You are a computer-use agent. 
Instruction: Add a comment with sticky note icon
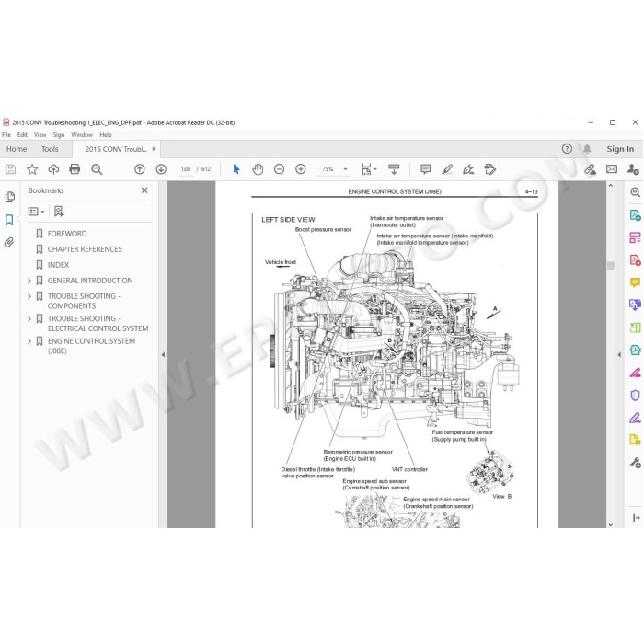click(425, 169)
